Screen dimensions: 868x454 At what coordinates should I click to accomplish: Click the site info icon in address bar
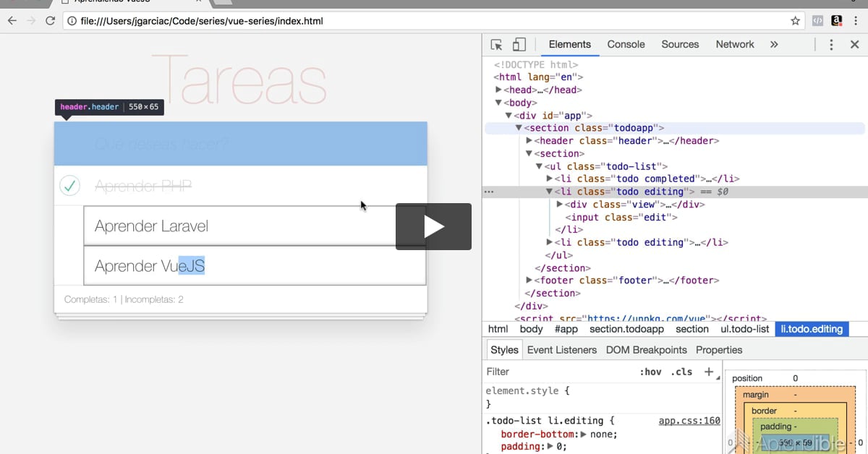tap(72, 21)
